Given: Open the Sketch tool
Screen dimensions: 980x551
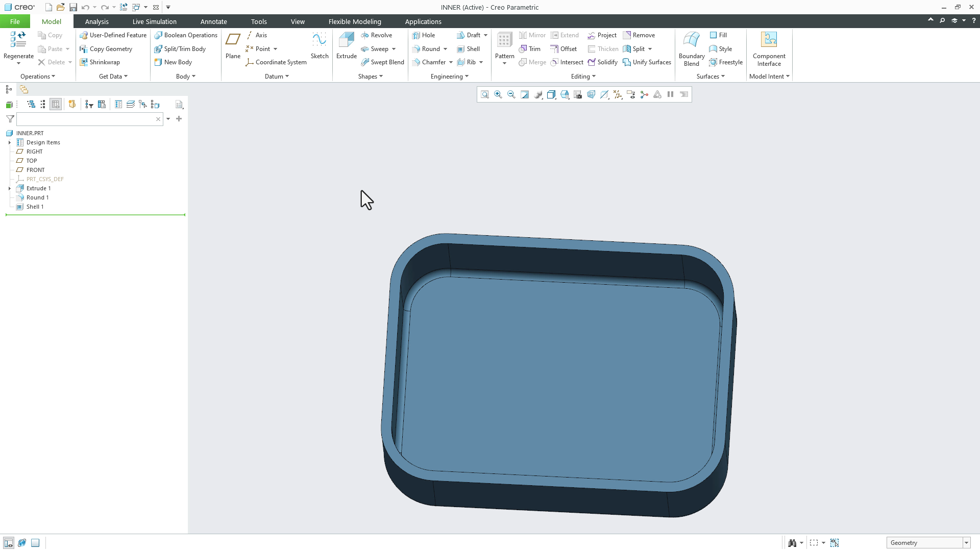Looking at the screenshot, I should [x=319, y=46].
